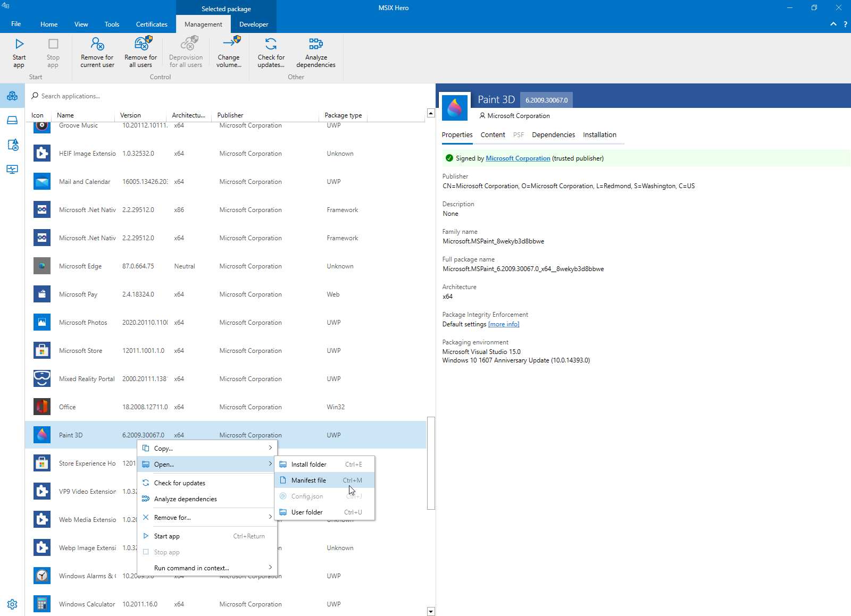This screenshot has width=851, height=616.
Task: Open the System status sidebar icon
Action: tap(12, 169)
